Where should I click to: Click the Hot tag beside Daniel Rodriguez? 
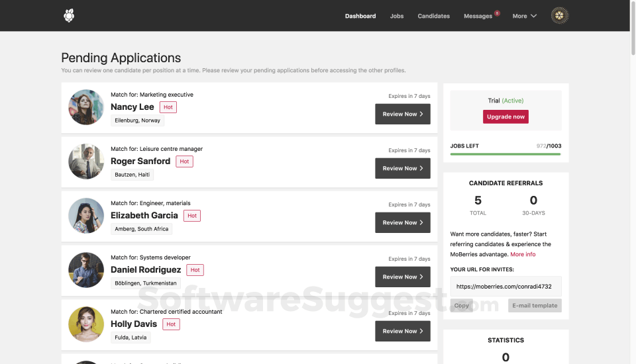[195, 270]
